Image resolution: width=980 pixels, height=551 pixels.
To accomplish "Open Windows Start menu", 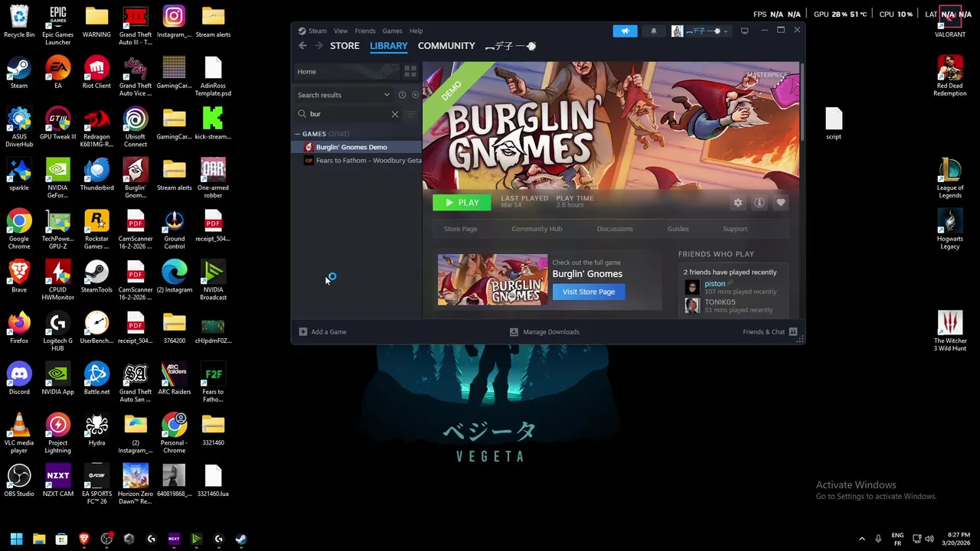I will tap(16, 539).
